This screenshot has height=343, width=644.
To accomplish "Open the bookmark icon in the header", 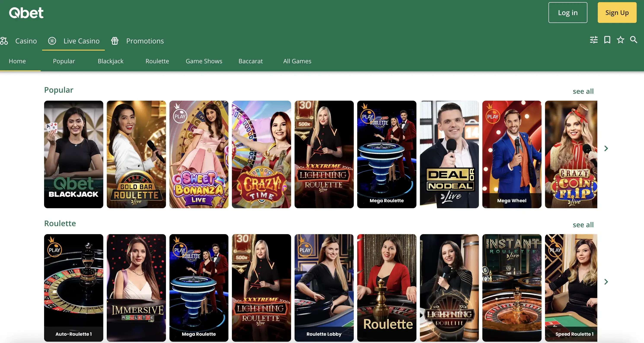I will click(607, 40).
